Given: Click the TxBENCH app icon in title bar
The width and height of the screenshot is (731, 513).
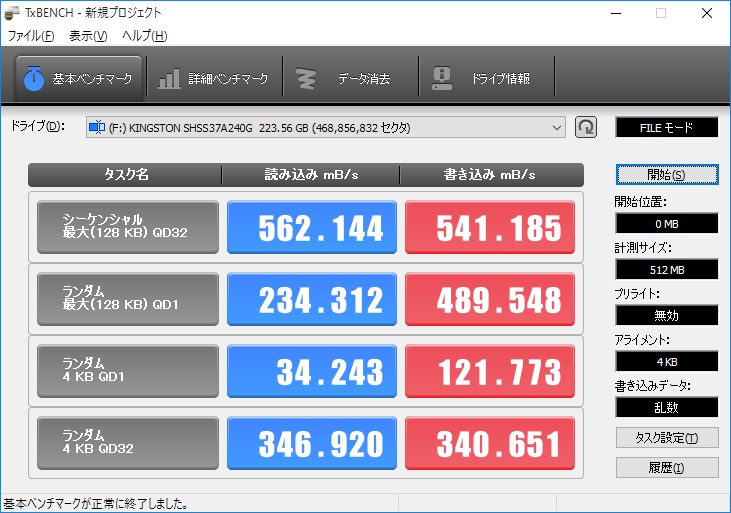Looking at the screenshot, I should click(x=12, y=13).
